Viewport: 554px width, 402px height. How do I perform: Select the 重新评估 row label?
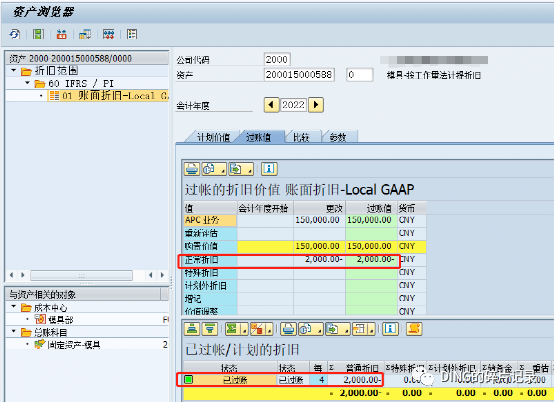210,233
